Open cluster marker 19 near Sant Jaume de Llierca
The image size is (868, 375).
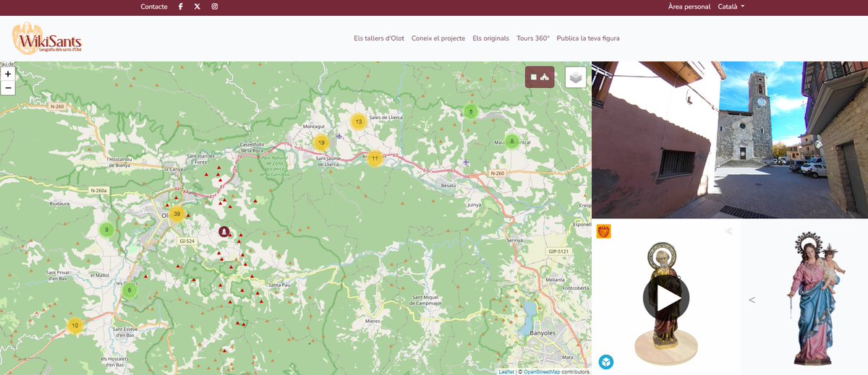321,143
